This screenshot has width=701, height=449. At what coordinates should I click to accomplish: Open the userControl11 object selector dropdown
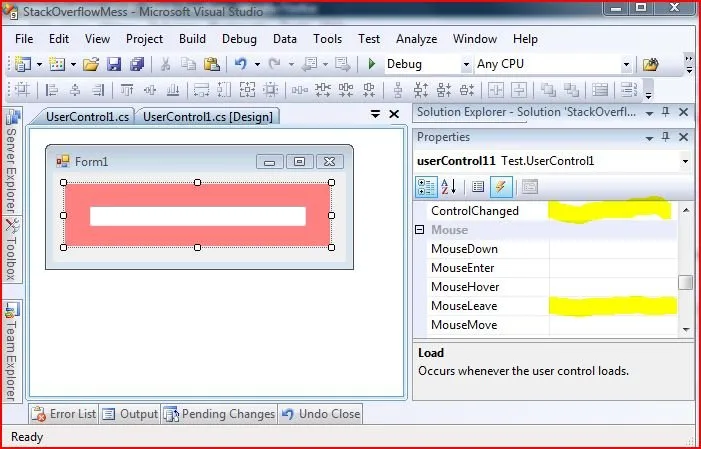click(x=685, y=161)
